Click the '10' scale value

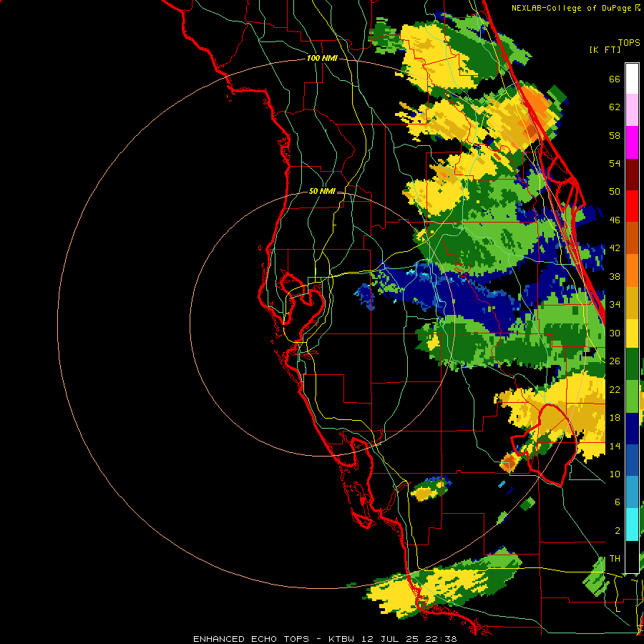615,474
